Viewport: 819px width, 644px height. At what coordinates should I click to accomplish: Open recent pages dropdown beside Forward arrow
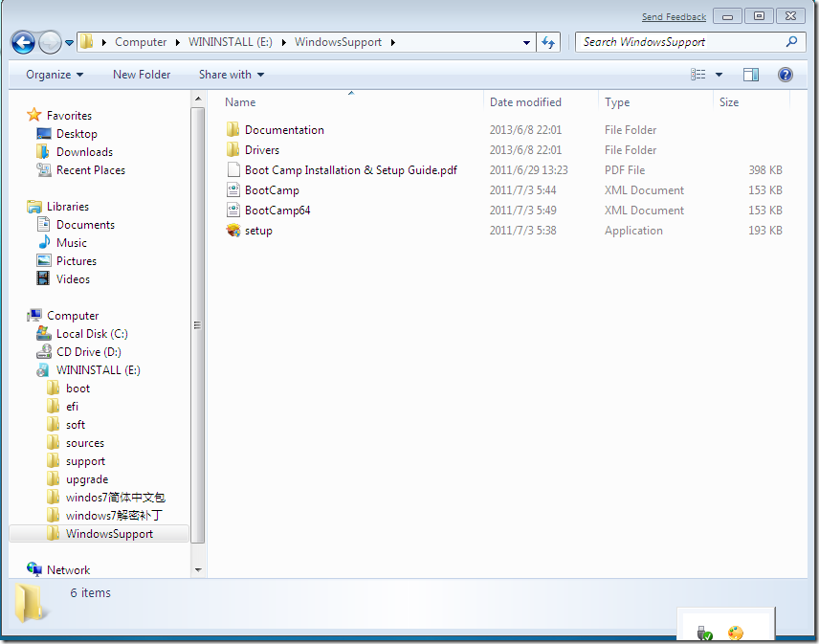[69, 43]
